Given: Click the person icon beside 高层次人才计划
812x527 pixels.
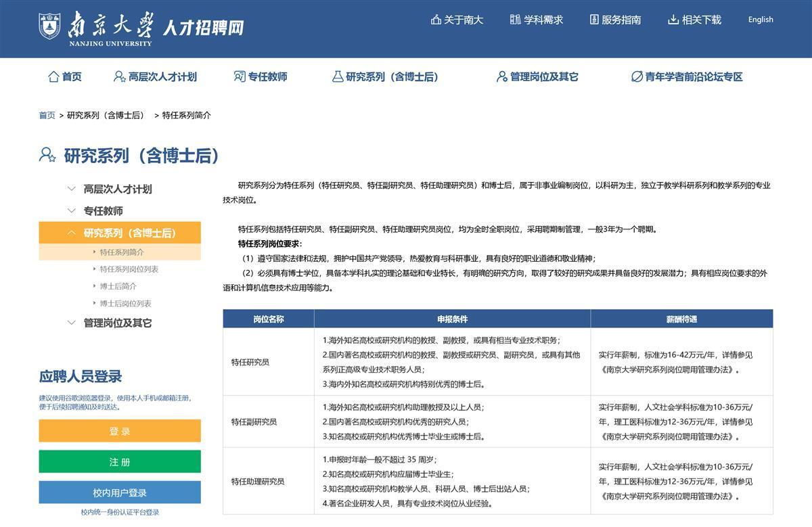Looking at the screenshot, I should (120, 76).
